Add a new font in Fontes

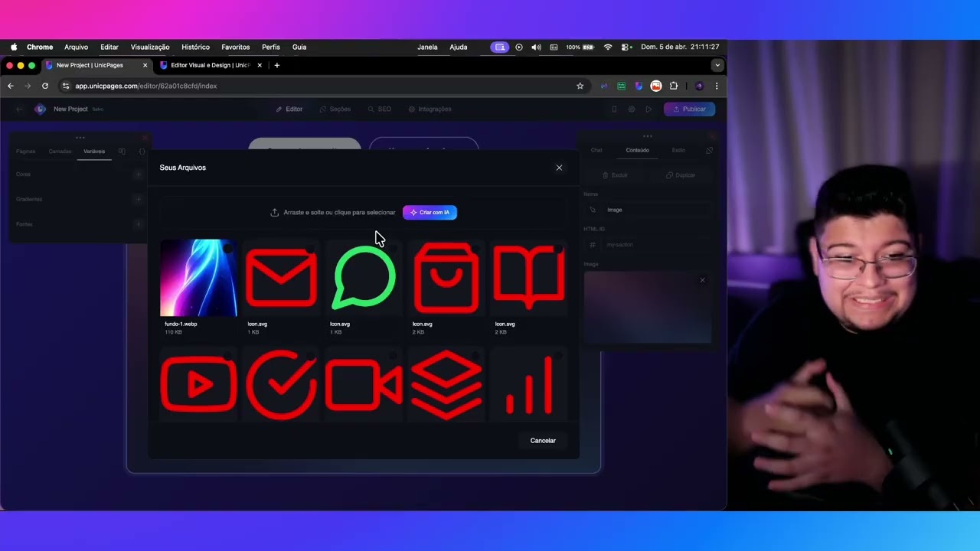(x=139, y=224)
